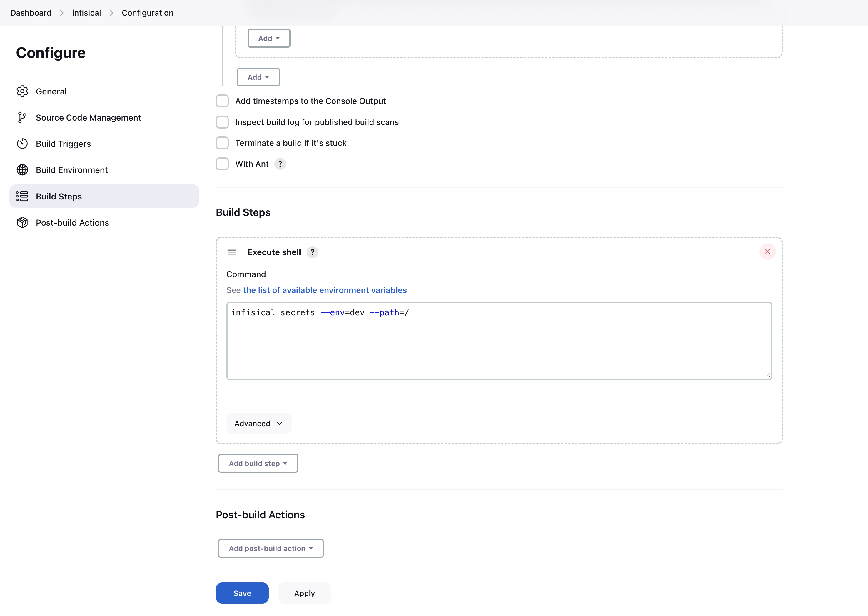Click the Build Steps section heading

pos(243,212)
